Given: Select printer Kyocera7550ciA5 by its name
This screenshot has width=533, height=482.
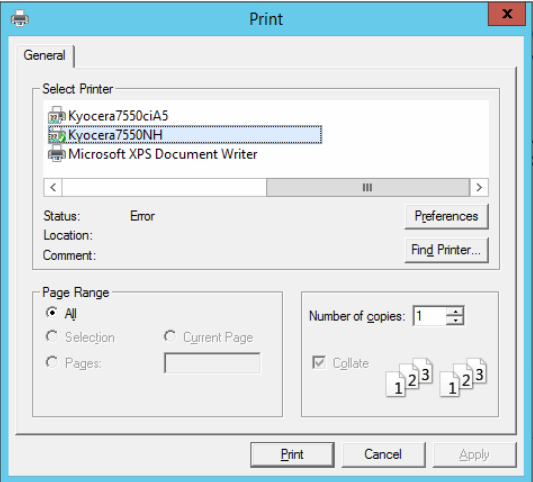Looking at the screenshot, I should click(x=118, y=116).
